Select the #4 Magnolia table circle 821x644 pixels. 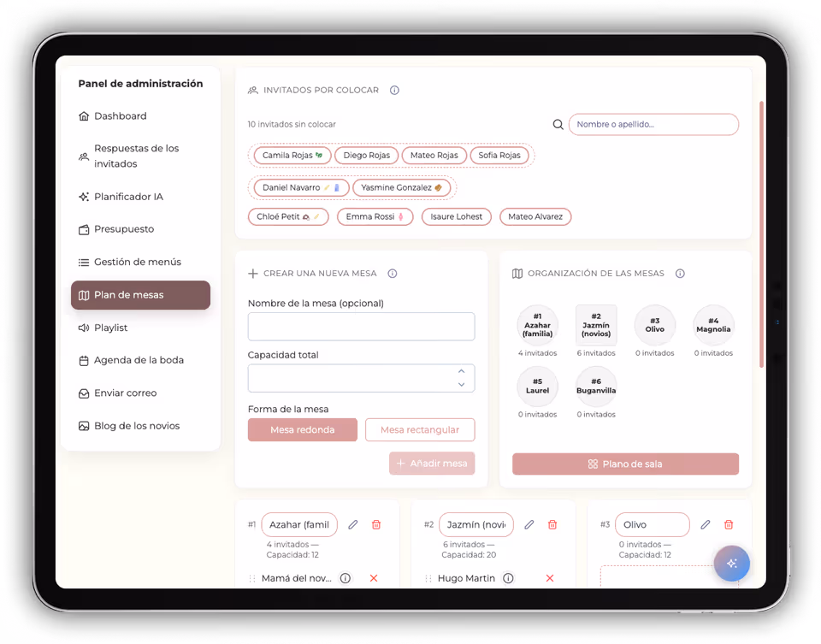(713, 325)
